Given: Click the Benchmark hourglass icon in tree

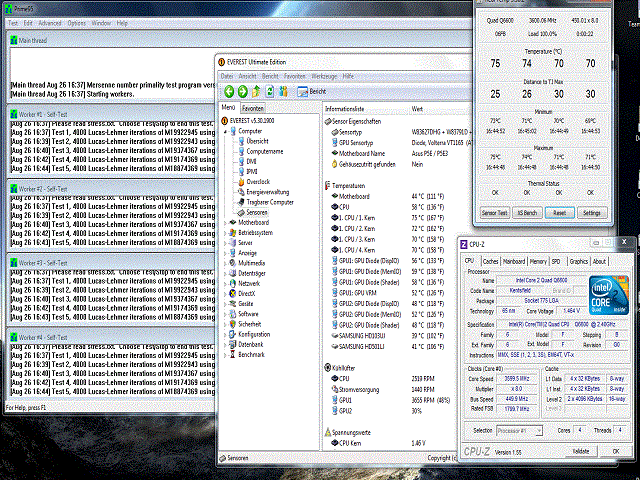Looking at the screenshot, I should pyautogui.click(x=232, y=355).
